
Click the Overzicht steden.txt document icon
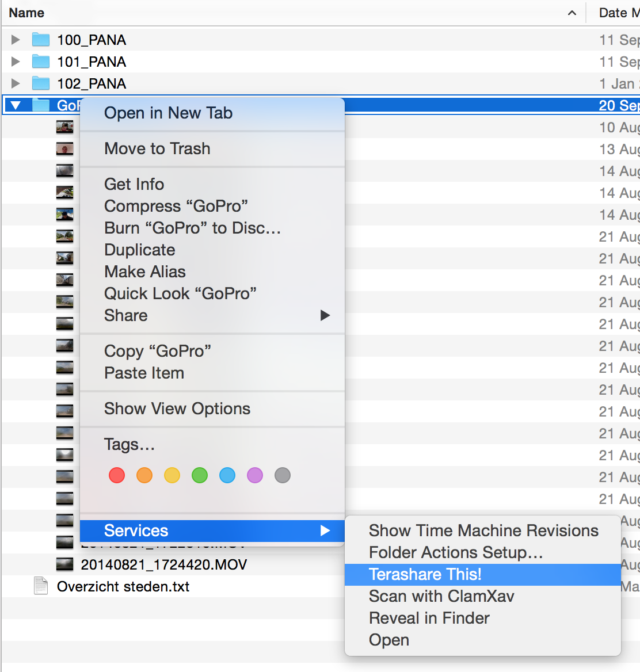tap(41, 586)
